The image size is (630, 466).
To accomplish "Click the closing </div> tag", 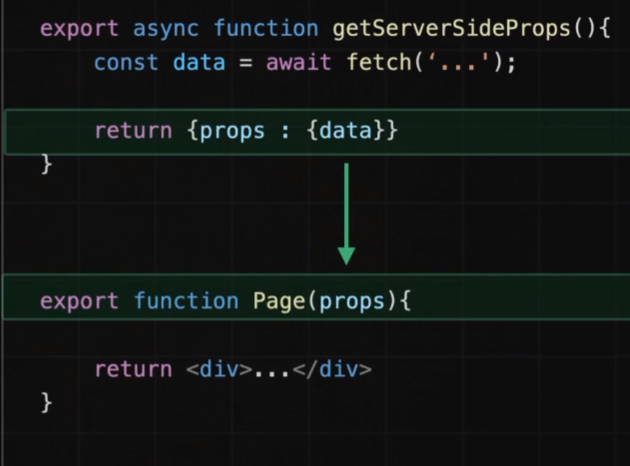I will point(333,369).
